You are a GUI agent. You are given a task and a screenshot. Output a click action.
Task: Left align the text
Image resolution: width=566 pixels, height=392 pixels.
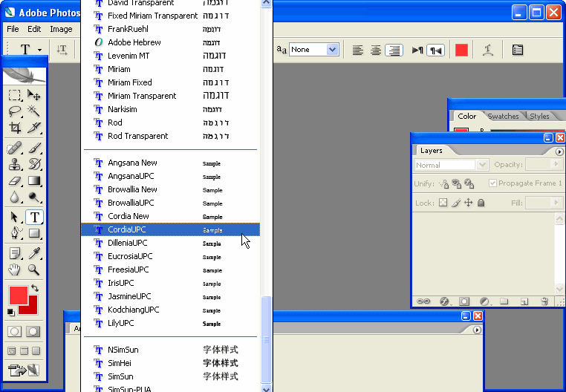[x=358, y=50]
